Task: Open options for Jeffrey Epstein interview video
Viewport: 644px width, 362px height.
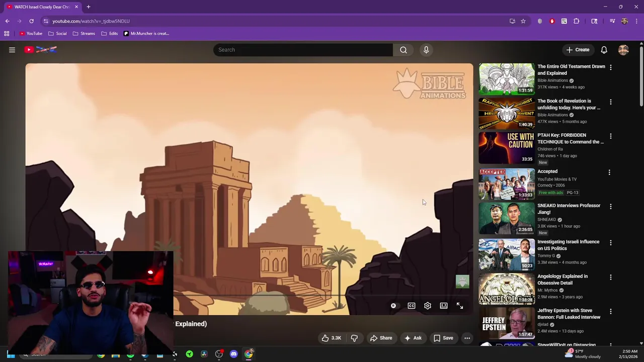Action: (x=610, y=312)
